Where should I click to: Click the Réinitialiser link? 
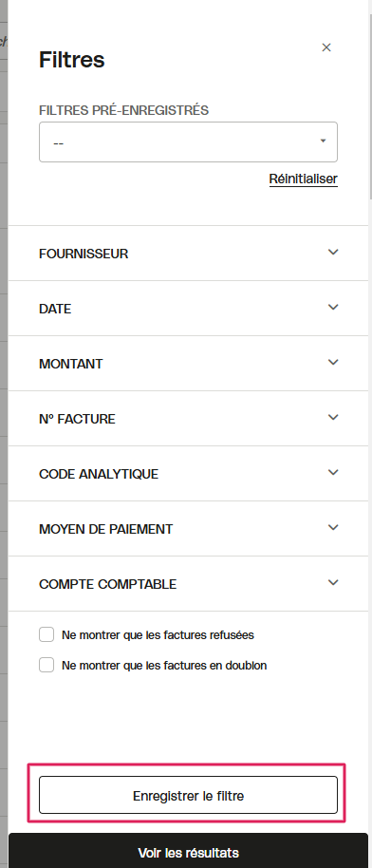pos(304,179)
